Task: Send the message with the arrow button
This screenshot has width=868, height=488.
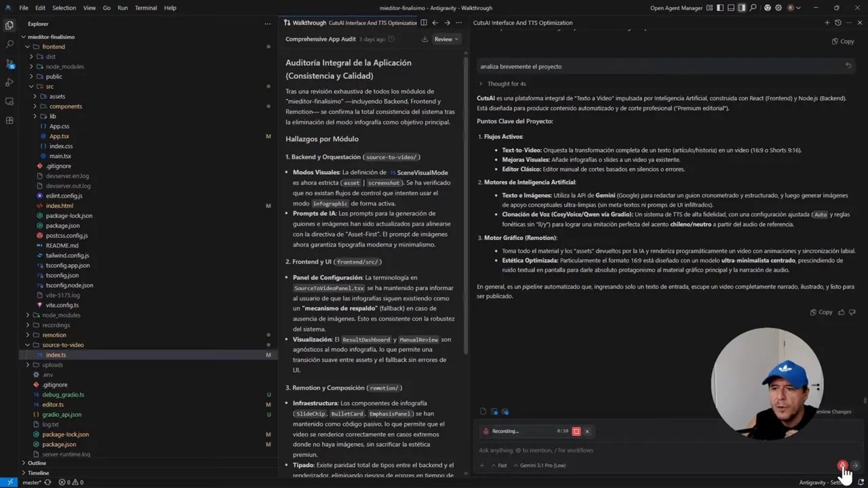Action: point(856,465)
